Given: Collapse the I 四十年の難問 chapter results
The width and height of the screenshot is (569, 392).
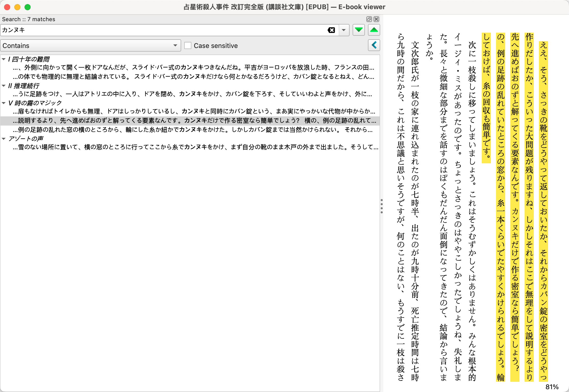Looking at the screenshot, I should [x=4, y=59].
